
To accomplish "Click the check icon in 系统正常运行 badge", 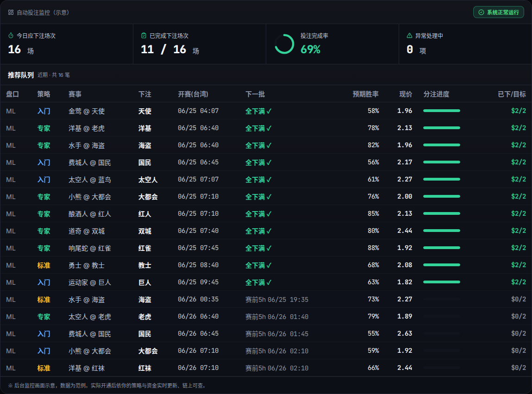I will click(481, 12).
